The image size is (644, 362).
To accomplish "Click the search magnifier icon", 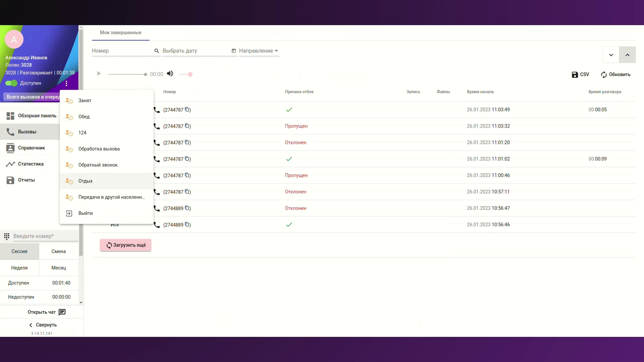I will tap(157, 51).
